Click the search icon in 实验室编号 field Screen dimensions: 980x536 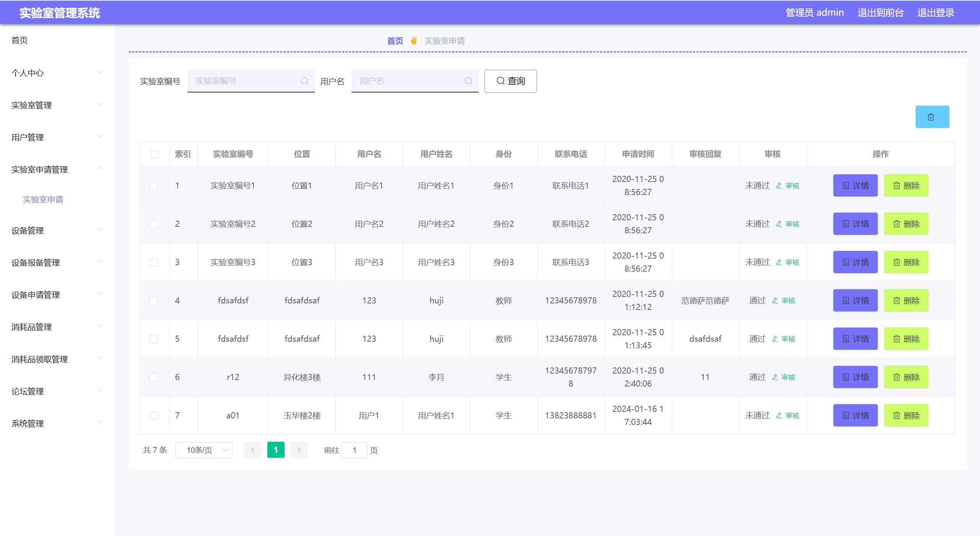(304, 81)
